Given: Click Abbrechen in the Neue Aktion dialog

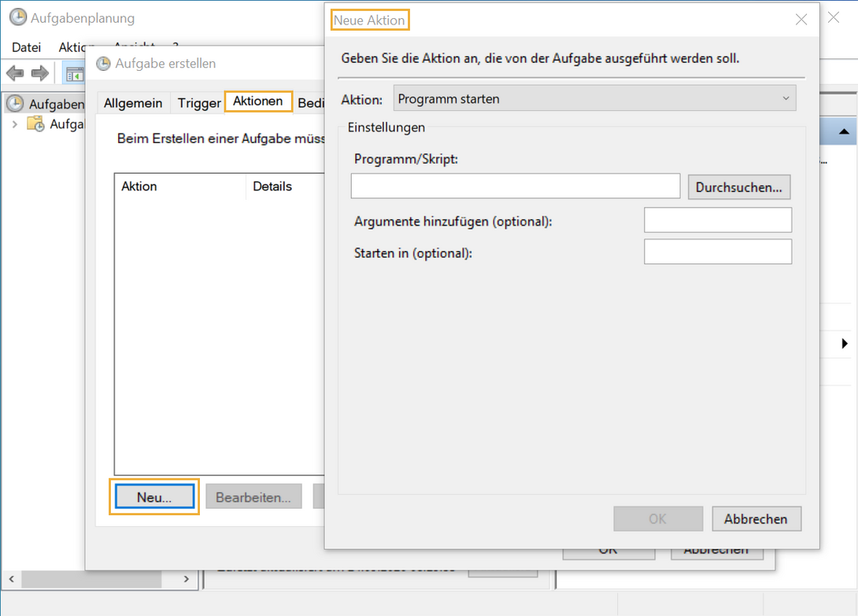Looking at the screenshot, I should coord(756,518).
